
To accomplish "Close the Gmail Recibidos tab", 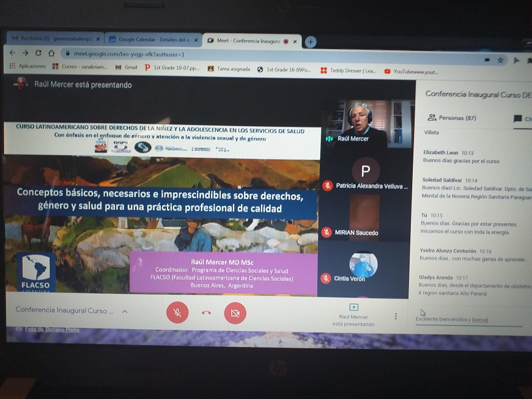I will (98, 39).
